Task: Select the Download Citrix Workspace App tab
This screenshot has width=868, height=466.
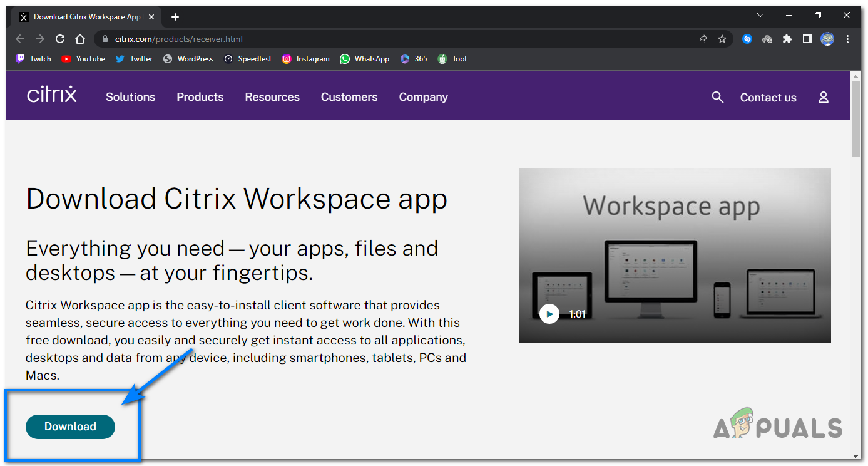Action: coord(88,17)
